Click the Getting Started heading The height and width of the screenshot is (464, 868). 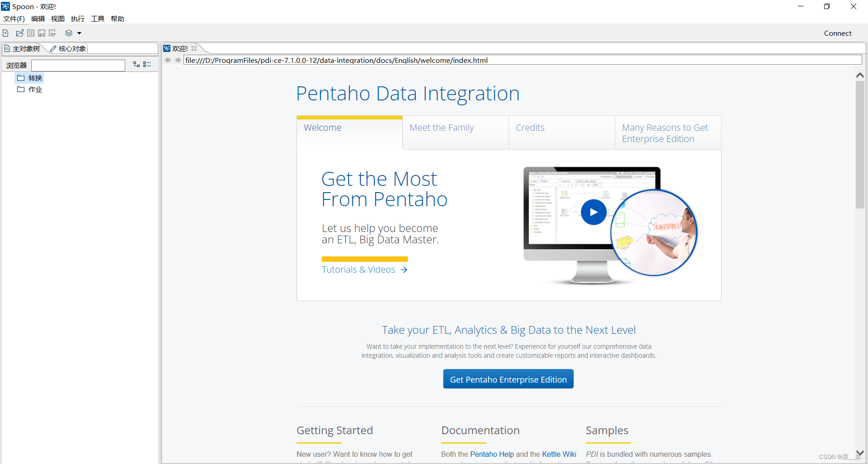[x=335, y=430]
